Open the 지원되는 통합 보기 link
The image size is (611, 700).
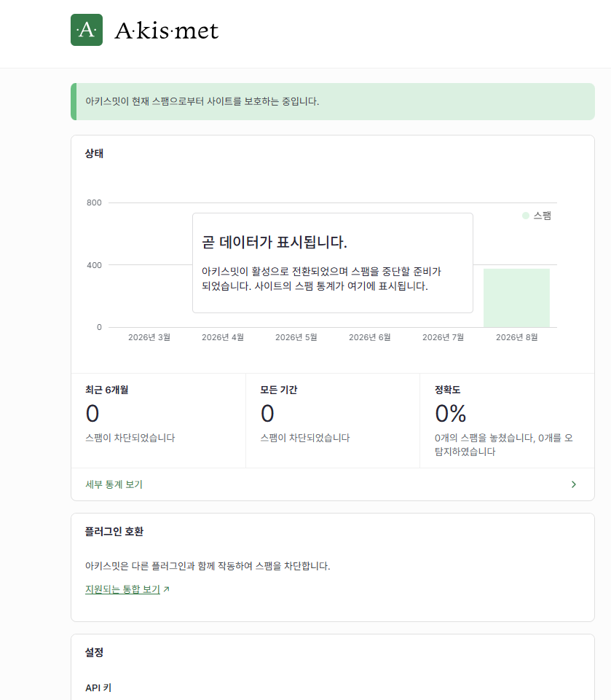pos(122,589)
